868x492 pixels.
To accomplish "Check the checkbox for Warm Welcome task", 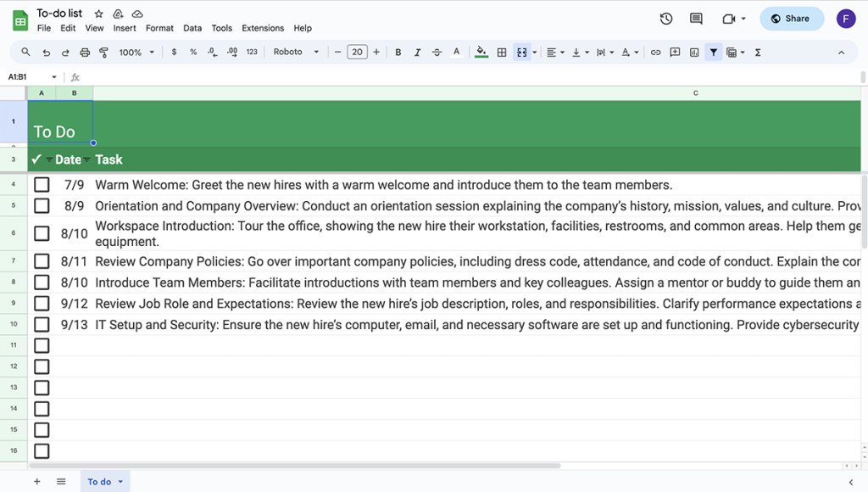I will click(42, 184).
